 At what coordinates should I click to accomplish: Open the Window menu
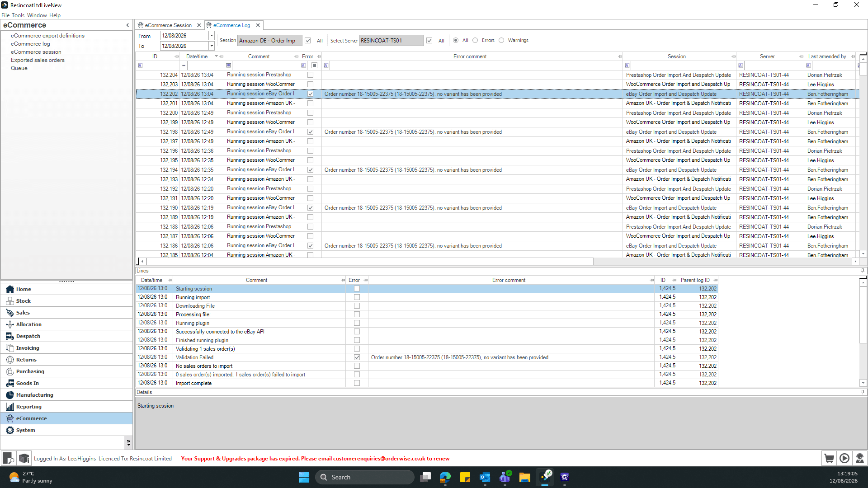[x=37, y=15]
